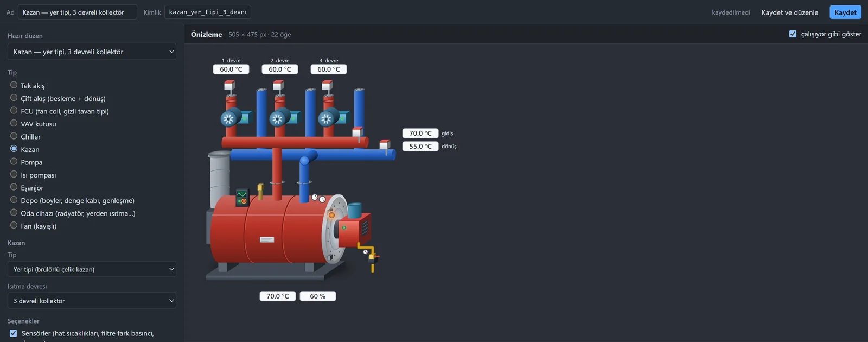The width and height of the screenshot is (868, 342).
Task: Click the 60 % burner value tag
Action: pyautogui.click(x=318, y=296)
